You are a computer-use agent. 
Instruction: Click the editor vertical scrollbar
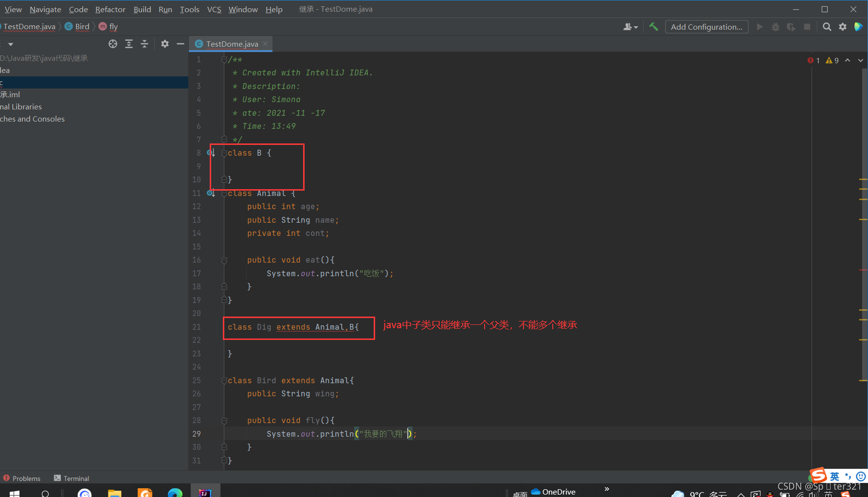(865, 224)
